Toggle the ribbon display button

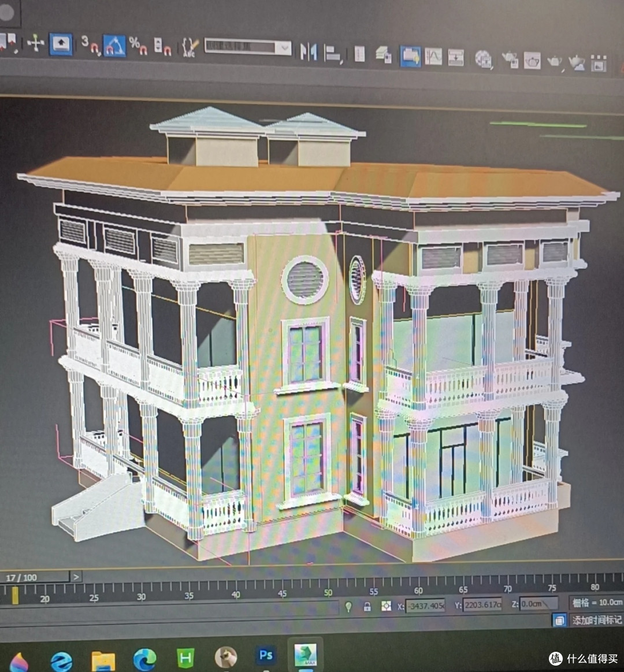(x=410, y=56)
